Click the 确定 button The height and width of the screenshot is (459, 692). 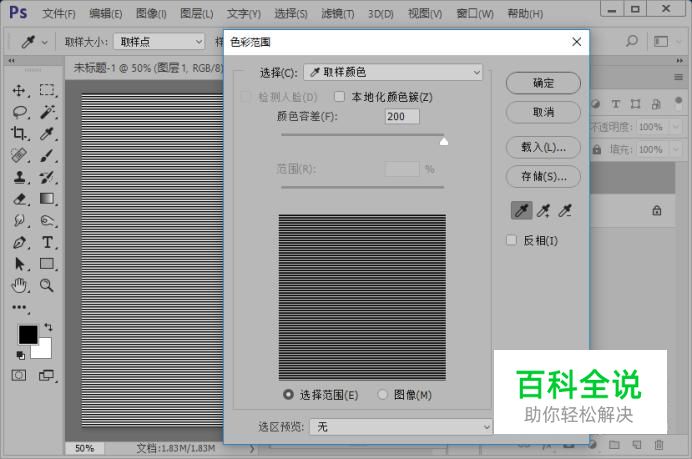(543, 83)
